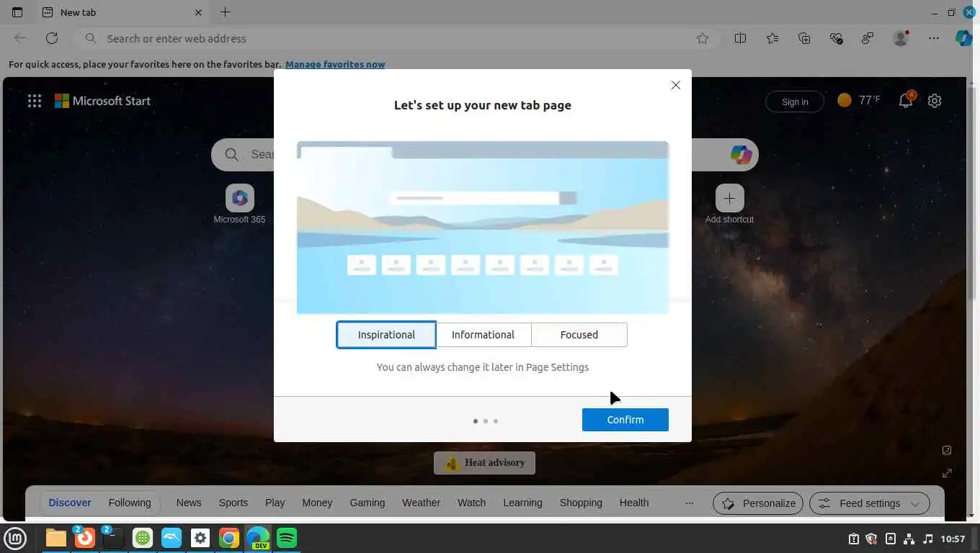Viewport: 980px width, 553px height.
Task: Open the Copilot sidebar icon
Action: 964,38
